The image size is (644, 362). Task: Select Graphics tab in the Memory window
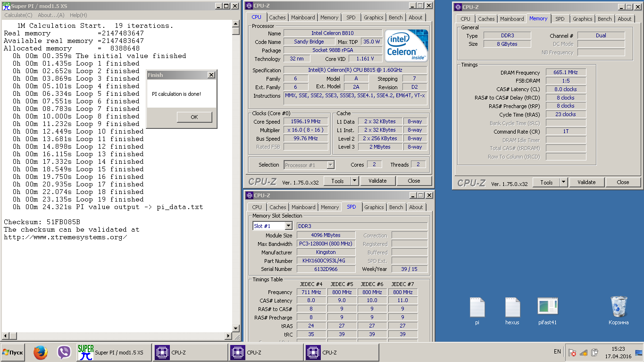coord(583,19)
